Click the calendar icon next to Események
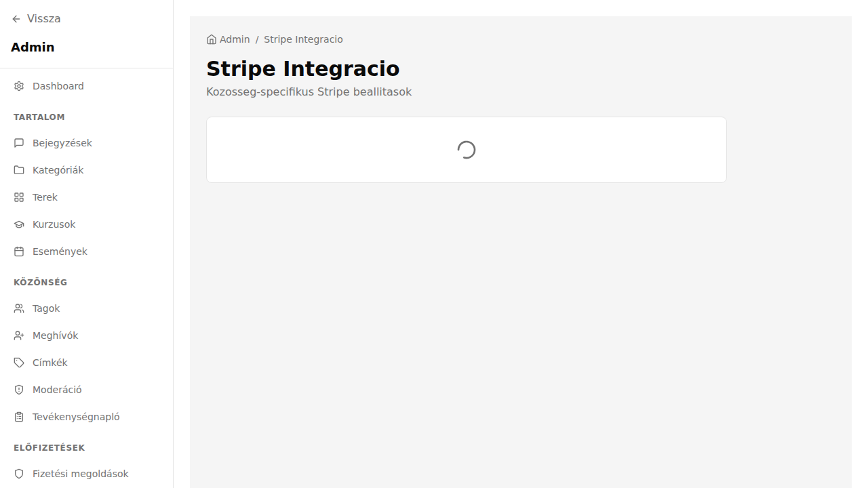The image size is (868, 488). (x=18, y=251)
